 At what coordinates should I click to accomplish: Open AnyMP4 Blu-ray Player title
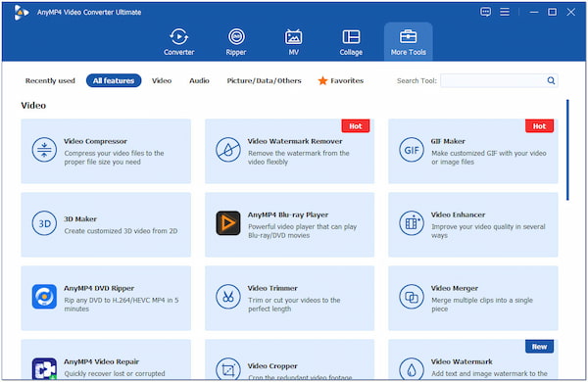[x=287, y=215]
